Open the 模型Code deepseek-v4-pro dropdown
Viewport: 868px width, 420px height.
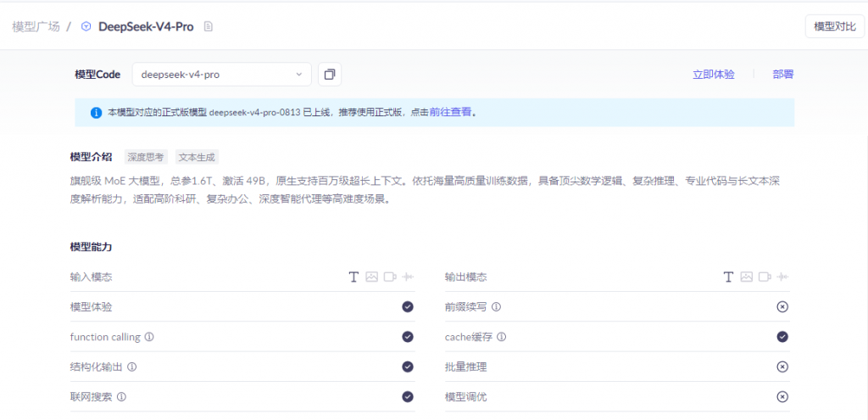click(221, 75)
